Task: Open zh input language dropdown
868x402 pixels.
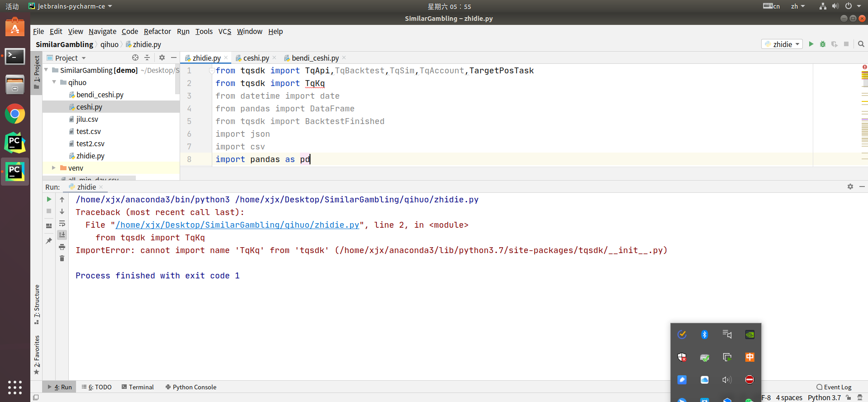Action: tap(798, 6)
